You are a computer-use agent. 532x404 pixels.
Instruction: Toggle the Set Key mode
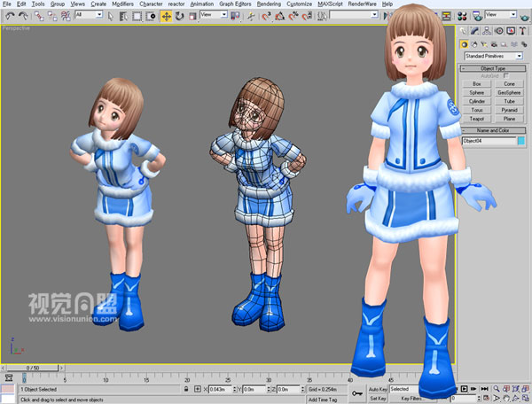[377, 399]
